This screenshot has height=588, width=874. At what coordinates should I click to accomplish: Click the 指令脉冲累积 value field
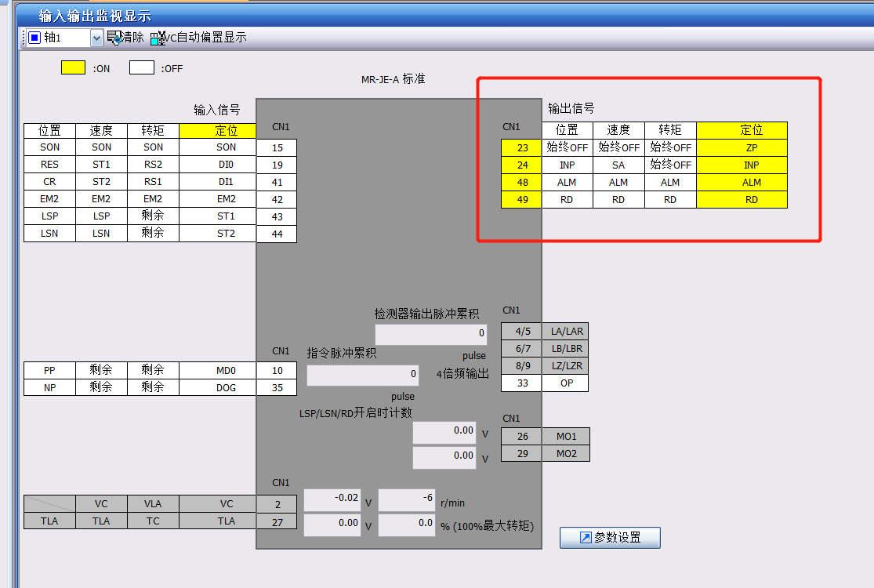coord(363,375)
